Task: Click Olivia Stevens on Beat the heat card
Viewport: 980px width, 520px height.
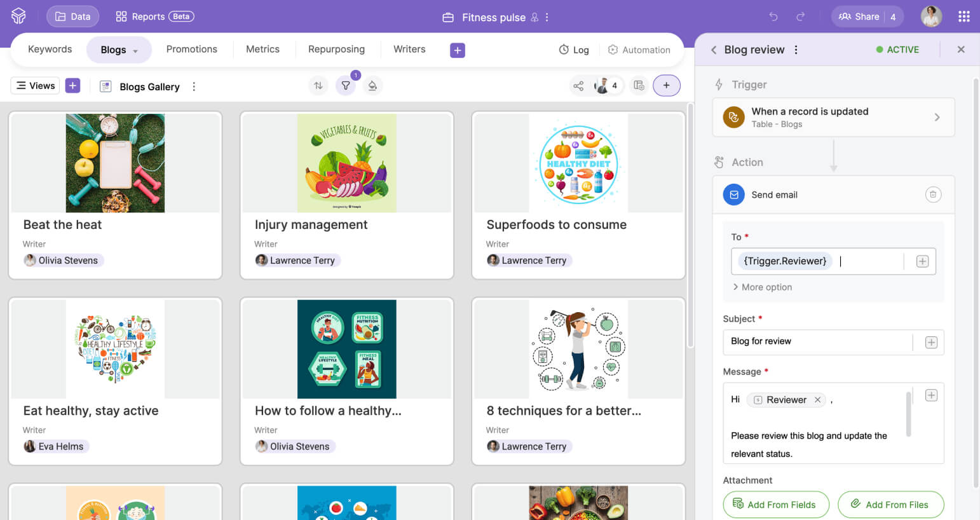Action: (62, 260)
